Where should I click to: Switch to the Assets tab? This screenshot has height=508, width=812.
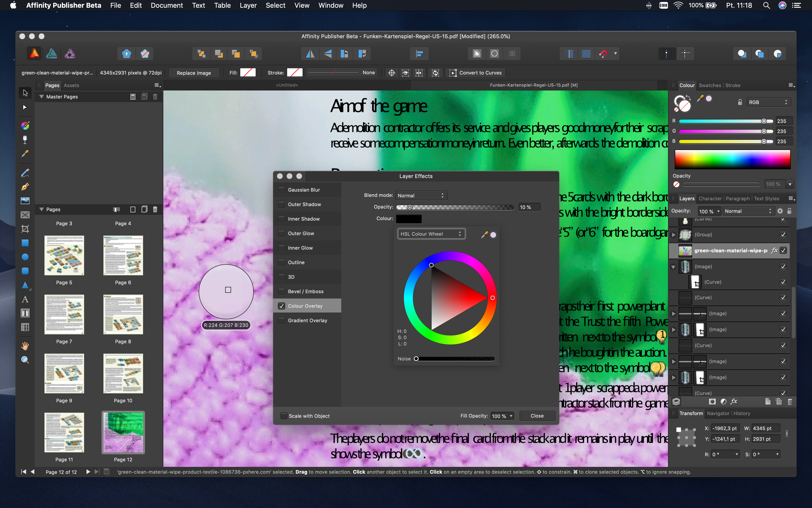pos(71,85)
